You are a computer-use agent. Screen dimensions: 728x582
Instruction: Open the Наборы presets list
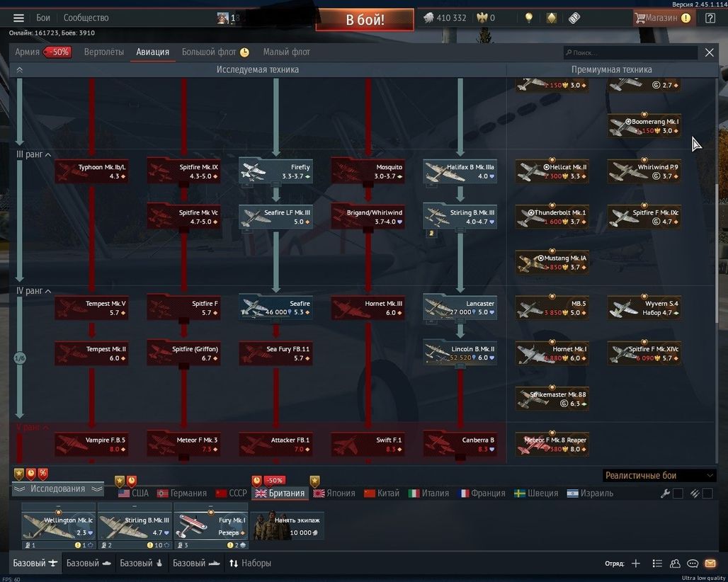[250, 563]
